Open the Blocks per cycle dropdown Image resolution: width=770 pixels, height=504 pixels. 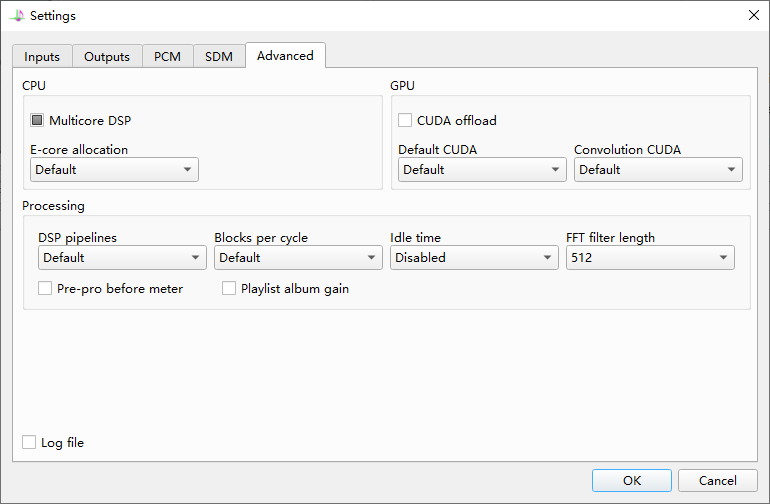pyautogui.click(x=298, y=258)
